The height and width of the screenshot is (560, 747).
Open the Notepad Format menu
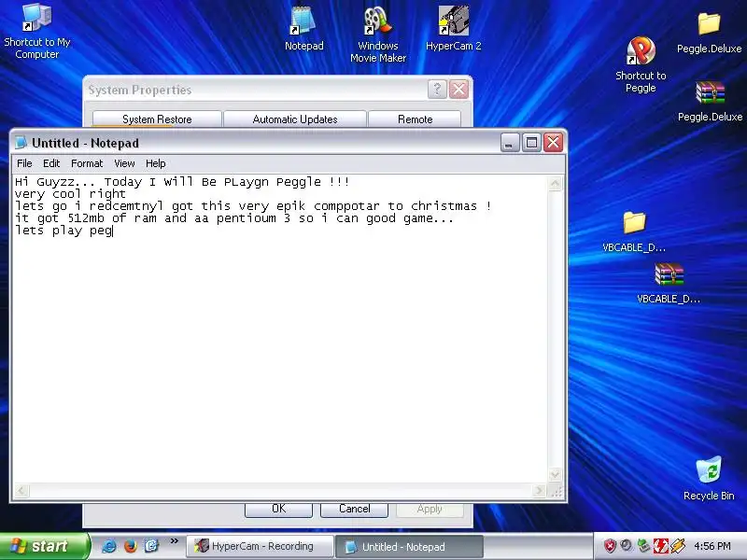[87, 163]
